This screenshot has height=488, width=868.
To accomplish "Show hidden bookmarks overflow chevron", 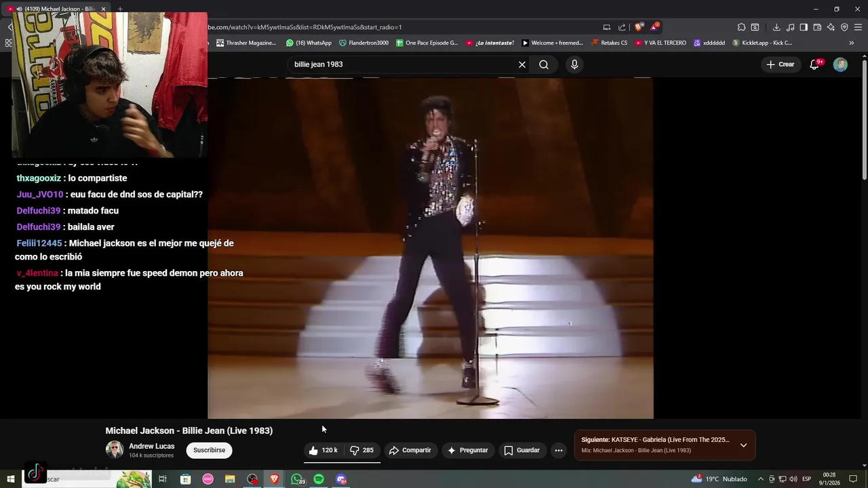I will (852, 43).
